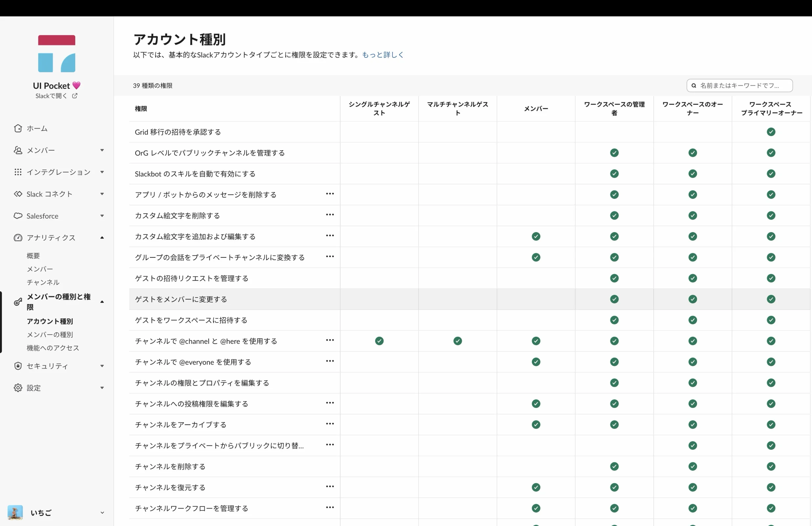Click the メンバー people icon in sidebar

coord(18,150)
